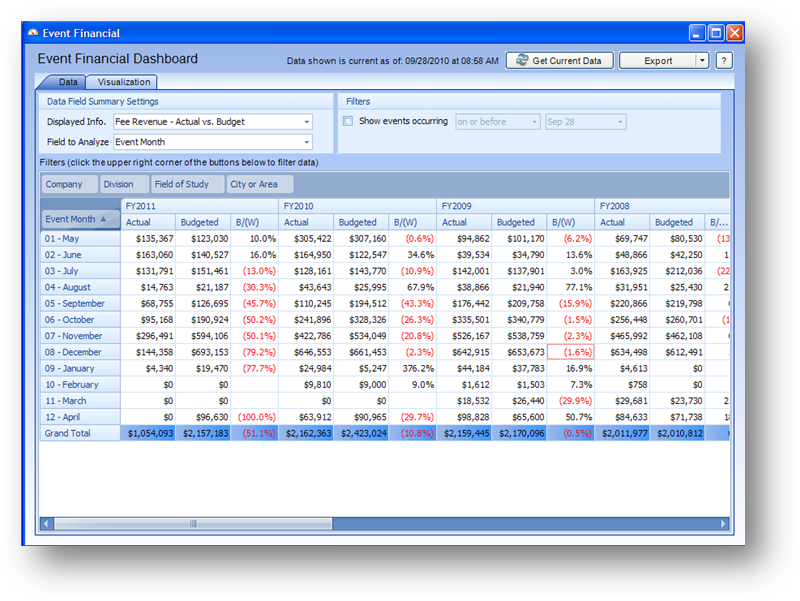
Task: Click the FY2010 Budgeted column header
Action: click(x=361, y=222)
